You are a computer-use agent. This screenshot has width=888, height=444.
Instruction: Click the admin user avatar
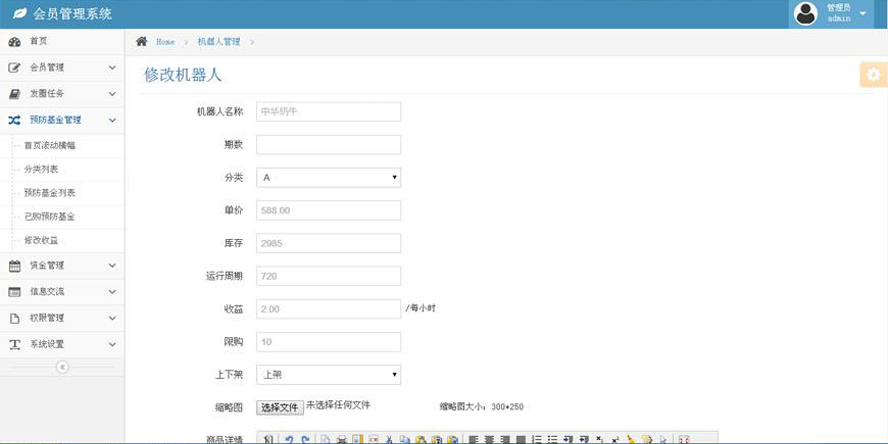click(805, 14)
